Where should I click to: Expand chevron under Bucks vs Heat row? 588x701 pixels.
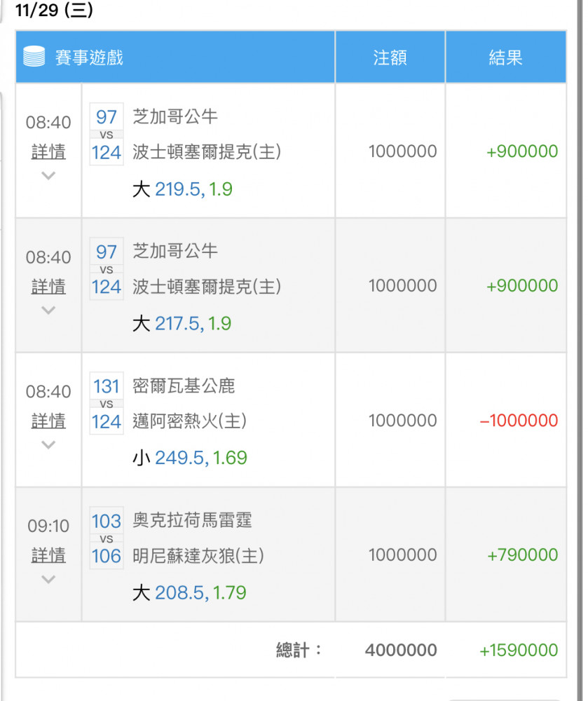pos(48,445)
